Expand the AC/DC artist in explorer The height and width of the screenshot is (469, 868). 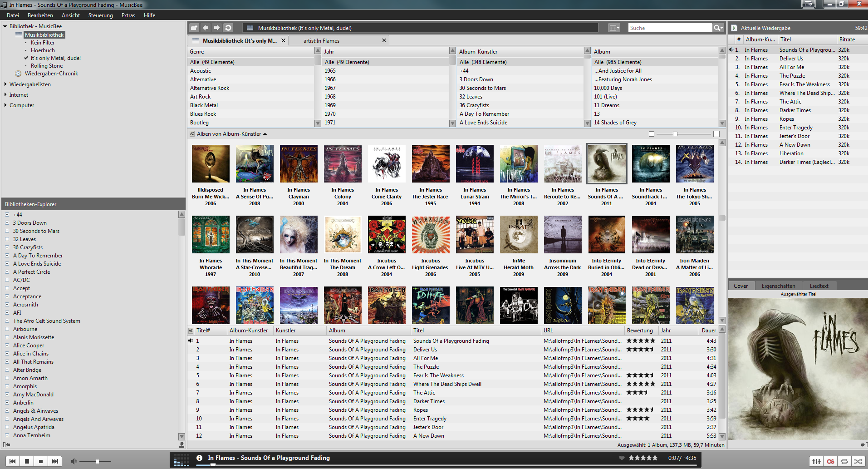click(7, 280)
